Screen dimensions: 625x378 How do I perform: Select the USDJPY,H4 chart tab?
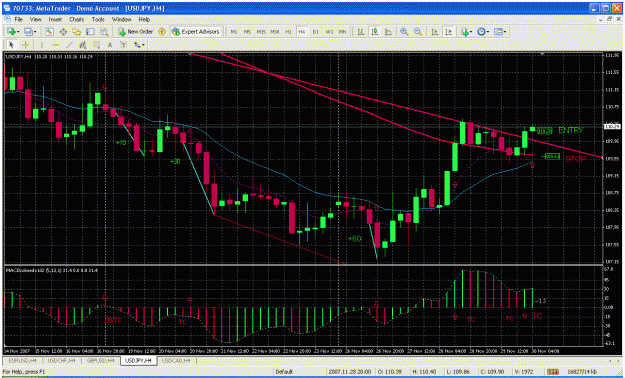pos(139,360)
